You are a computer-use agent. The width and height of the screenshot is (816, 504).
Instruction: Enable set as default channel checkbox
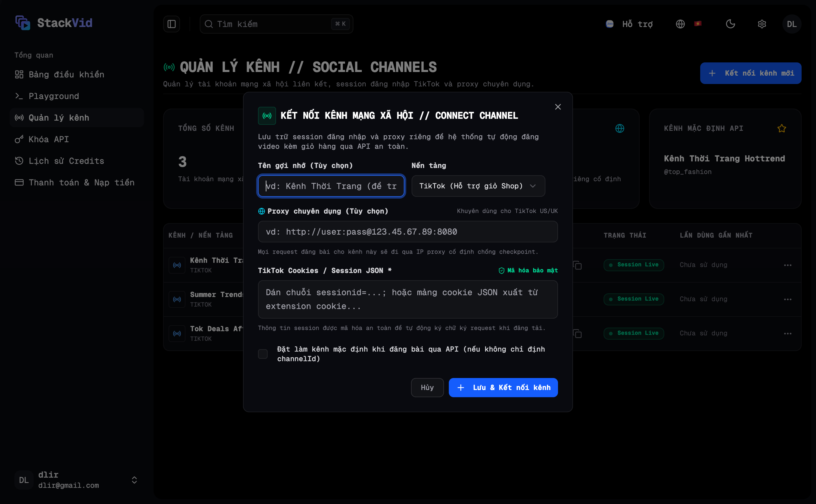pos(263,354)
